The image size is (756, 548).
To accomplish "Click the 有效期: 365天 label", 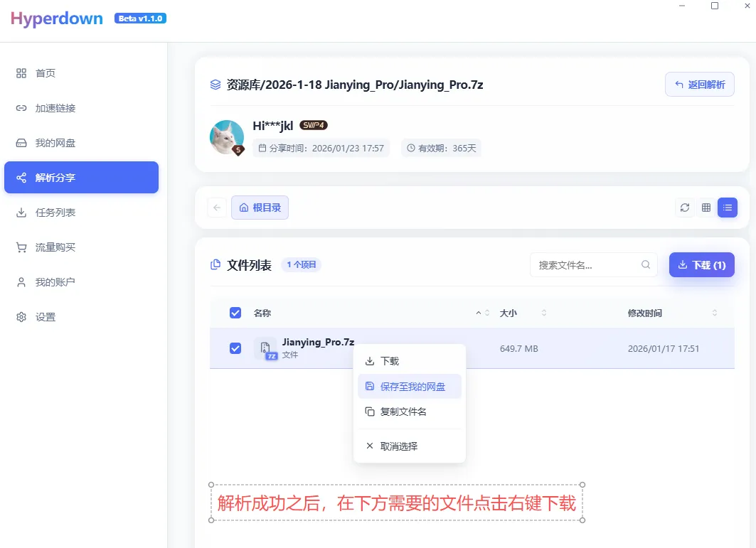I will tap(441, 148).
